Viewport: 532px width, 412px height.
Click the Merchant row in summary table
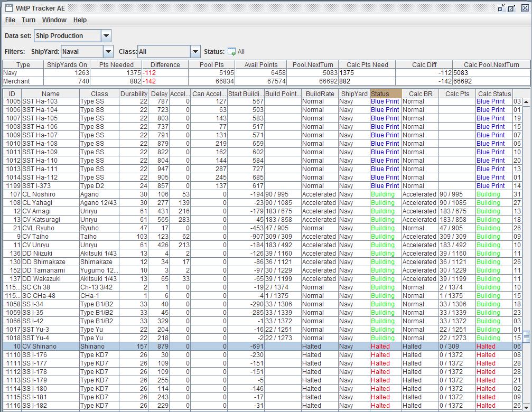[x=266, y=81]
